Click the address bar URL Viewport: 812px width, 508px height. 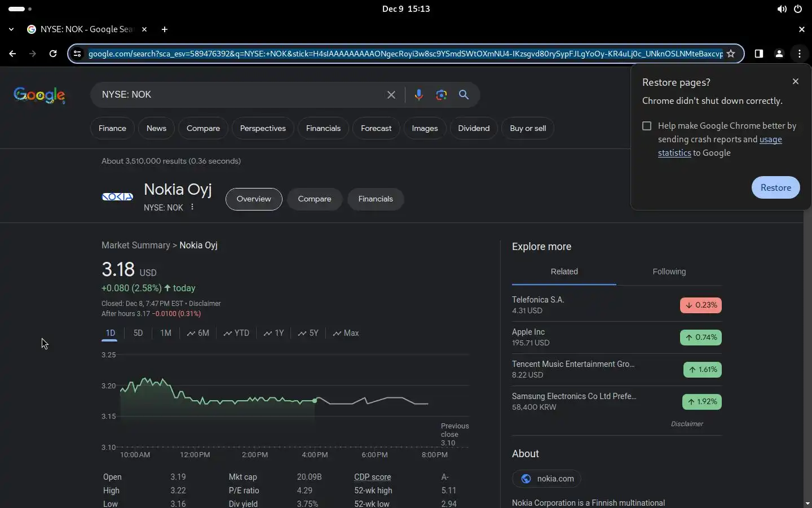[405, 54]
